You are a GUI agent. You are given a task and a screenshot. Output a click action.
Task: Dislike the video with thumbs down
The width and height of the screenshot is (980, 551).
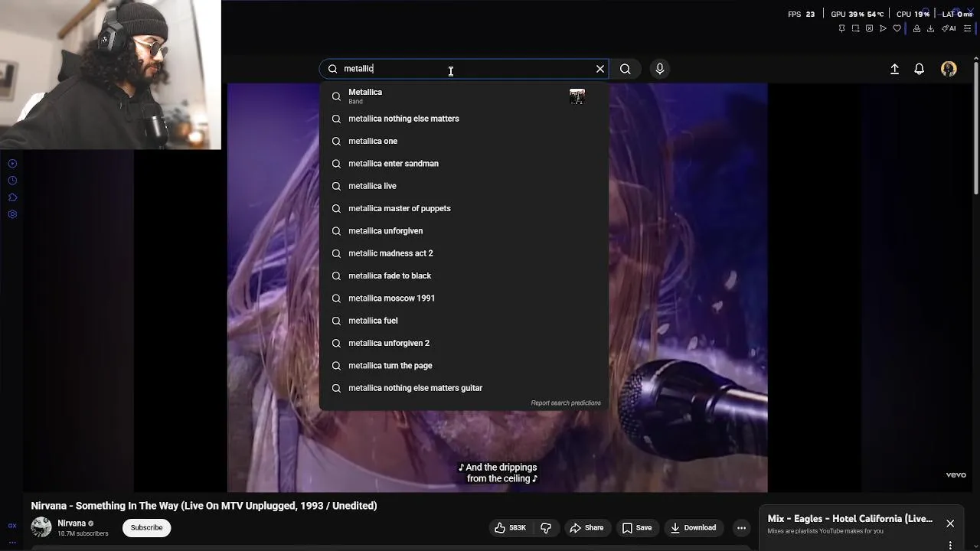click(546, 528)
